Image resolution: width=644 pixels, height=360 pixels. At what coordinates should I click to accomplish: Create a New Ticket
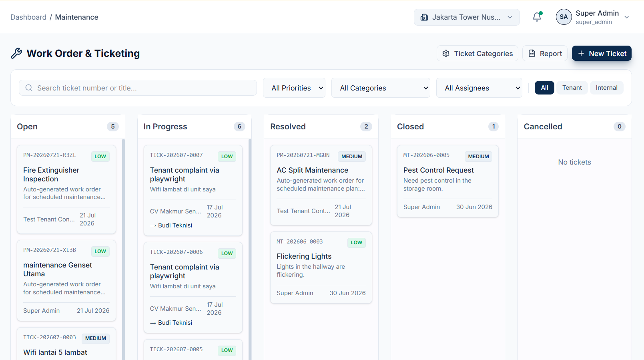point(602,53)
